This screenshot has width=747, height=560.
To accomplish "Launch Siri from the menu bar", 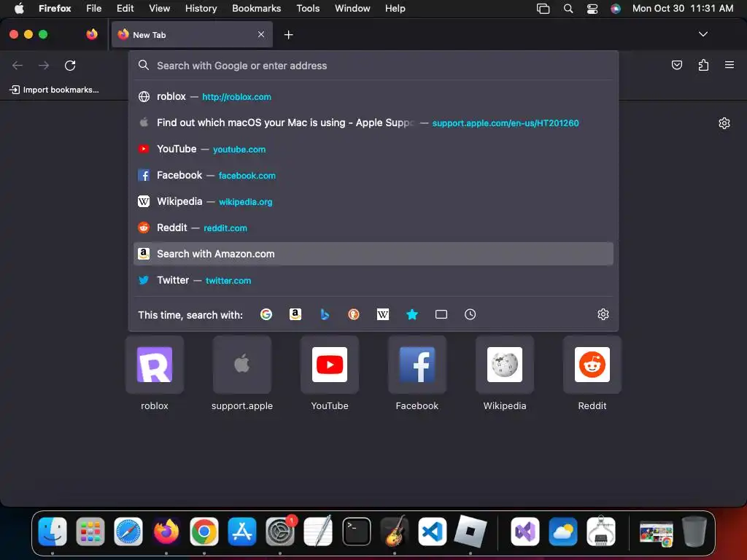I will [616, 9].
